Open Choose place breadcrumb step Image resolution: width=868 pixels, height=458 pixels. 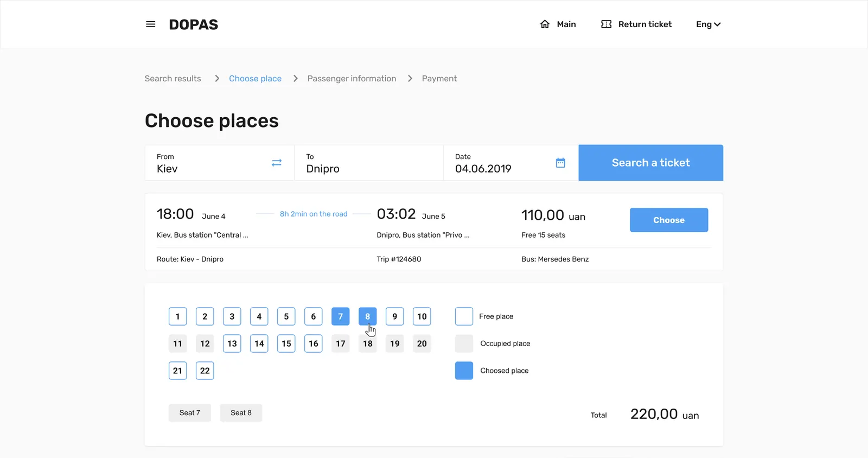pyautogui.click(x=255, y=79)
